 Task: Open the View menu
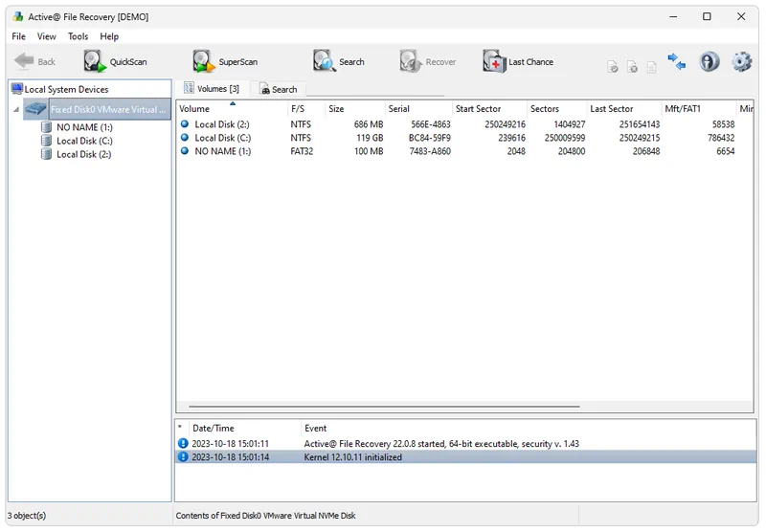[x=46, y=36]
